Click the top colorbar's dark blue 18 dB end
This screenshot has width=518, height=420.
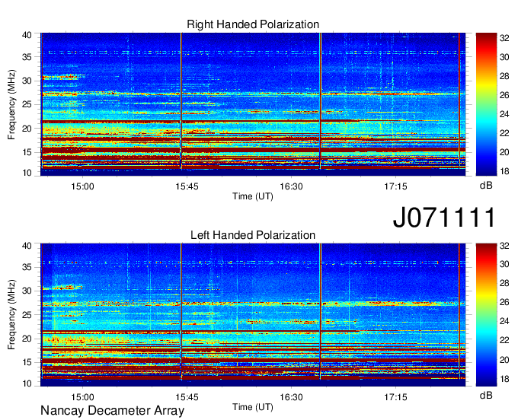pyautogui.click(x=486, y=171)
